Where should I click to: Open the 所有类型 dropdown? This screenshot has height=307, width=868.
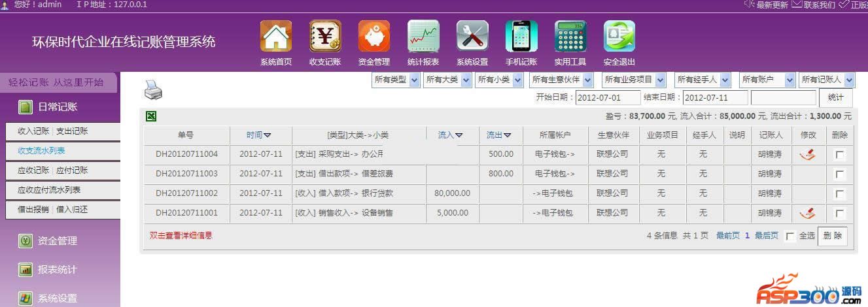[x=396, y=80]
